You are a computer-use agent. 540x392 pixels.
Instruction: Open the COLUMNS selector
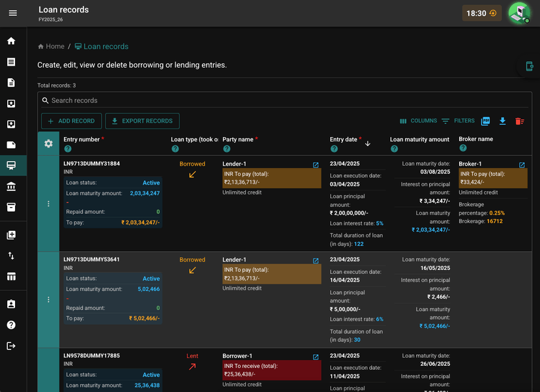tap(418, 121)
